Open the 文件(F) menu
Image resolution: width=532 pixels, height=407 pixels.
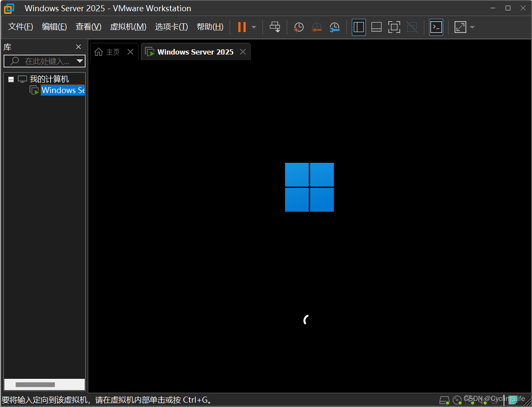click(21, 27)
